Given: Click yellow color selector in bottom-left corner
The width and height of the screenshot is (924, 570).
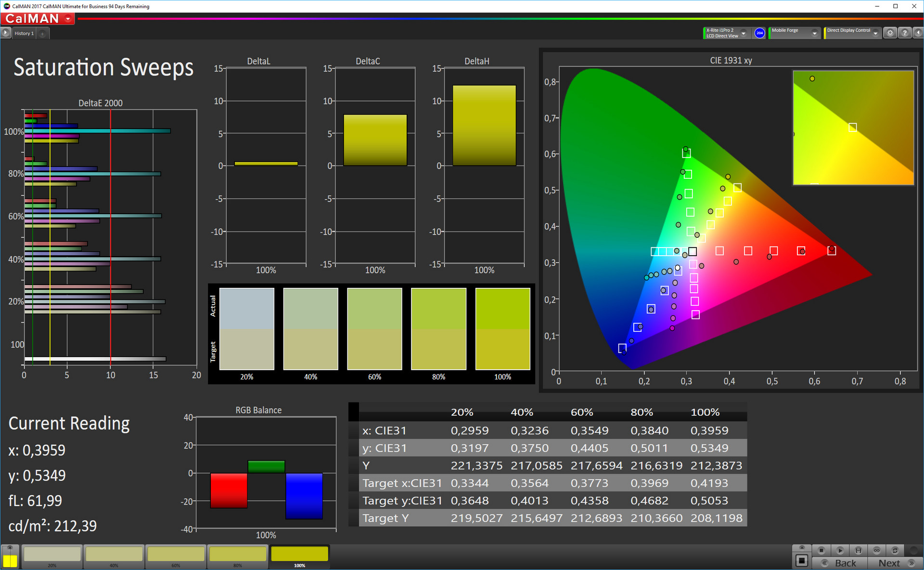Looking at the screenshot, I should coord(10,561).
